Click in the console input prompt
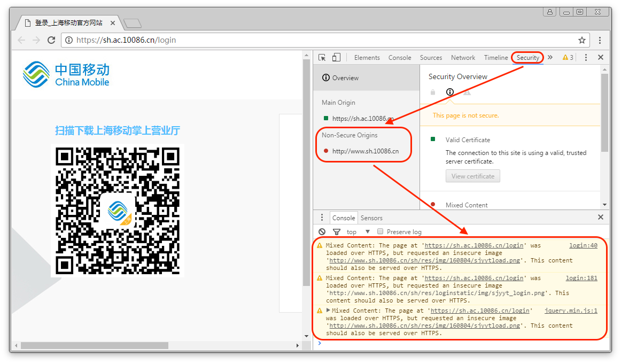The image size is (621, 364). [x=460, y=343]
